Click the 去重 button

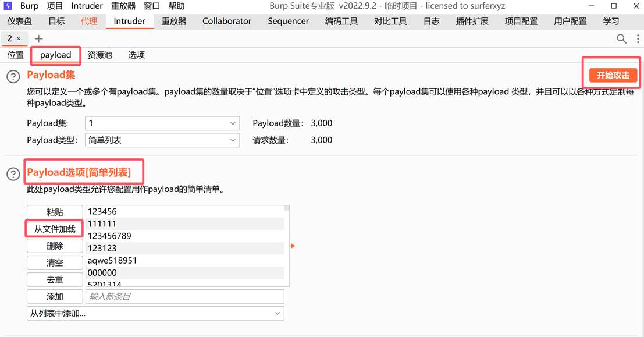click(x=55, y=279)
